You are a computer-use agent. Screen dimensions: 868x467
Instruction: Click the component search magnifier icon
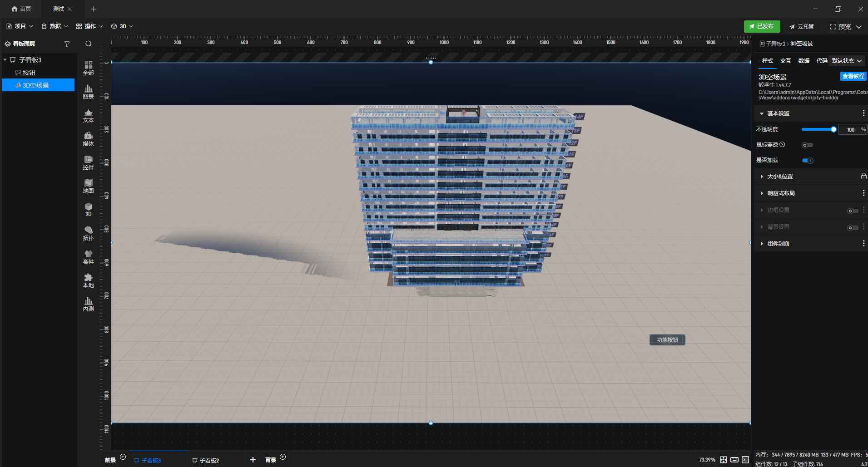click(89, 44)
